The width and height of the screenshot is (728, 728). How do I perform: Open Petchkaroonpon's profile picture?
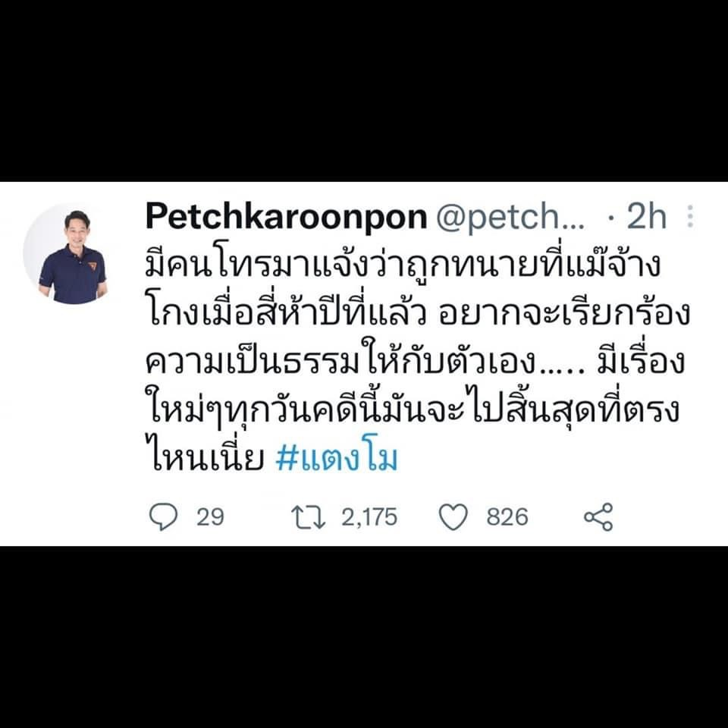click(x=74, y=254)
